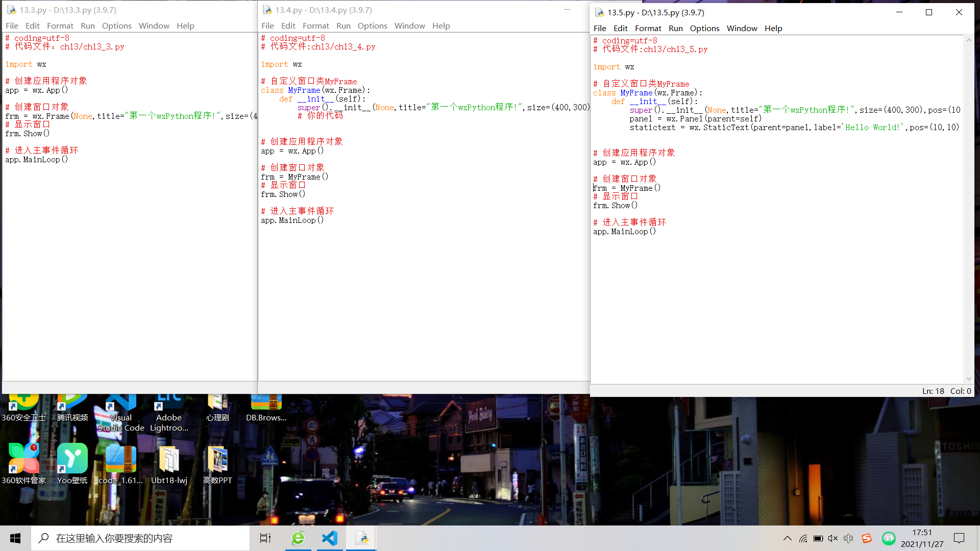980x551 pixels.
Task: Click the Visual Studio Code taskbar icon
Action: point(330,538)
